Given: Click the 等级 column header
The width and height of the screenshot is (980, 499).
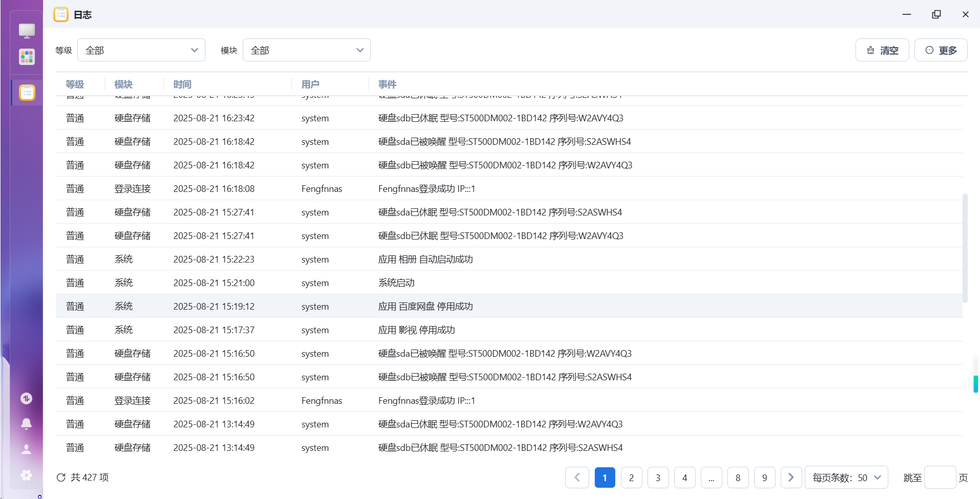Looking at the screenshot, I should click(75, 84).
